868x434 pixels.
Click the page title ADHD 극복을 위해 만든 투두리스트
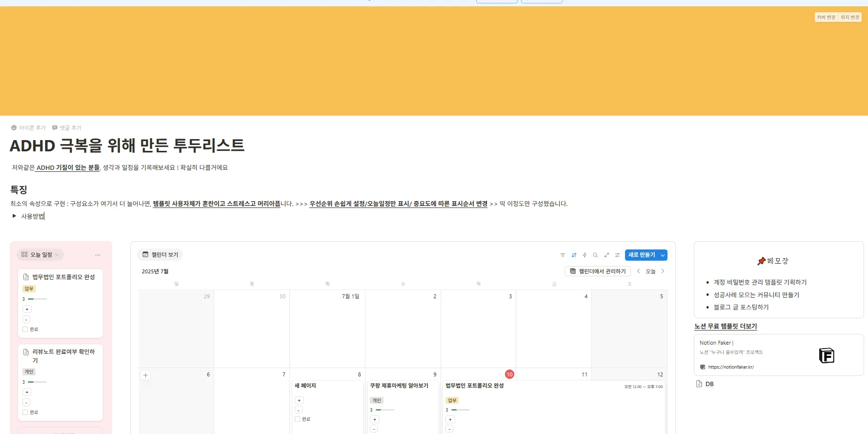point(127,145)
